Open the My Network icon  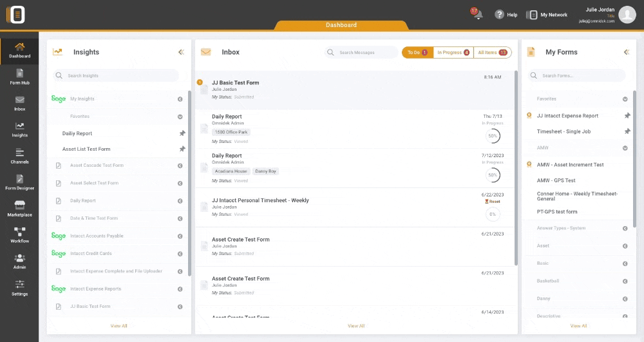532,15
